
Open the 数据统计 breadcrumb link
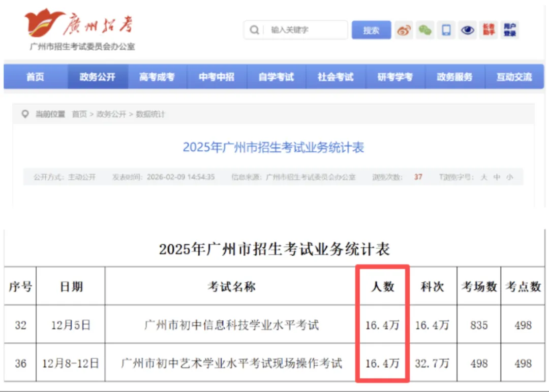(151, 114)
